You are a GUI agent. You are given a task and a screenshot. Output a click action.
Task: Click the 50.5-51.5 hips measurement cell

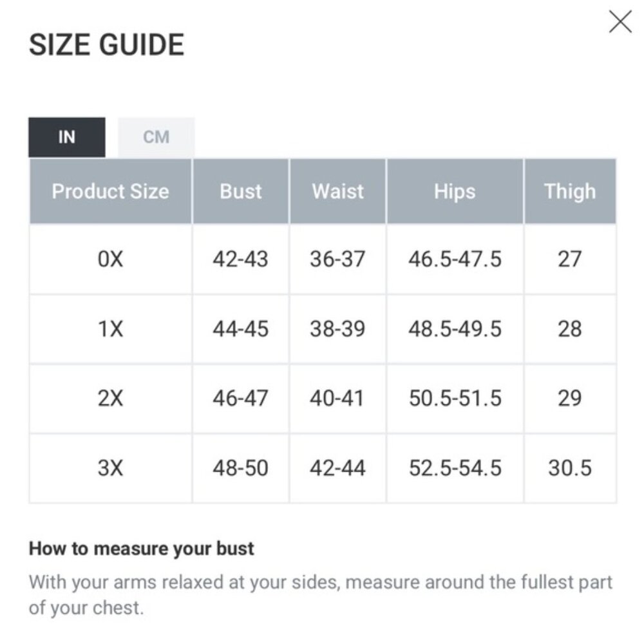pos(455,399)
